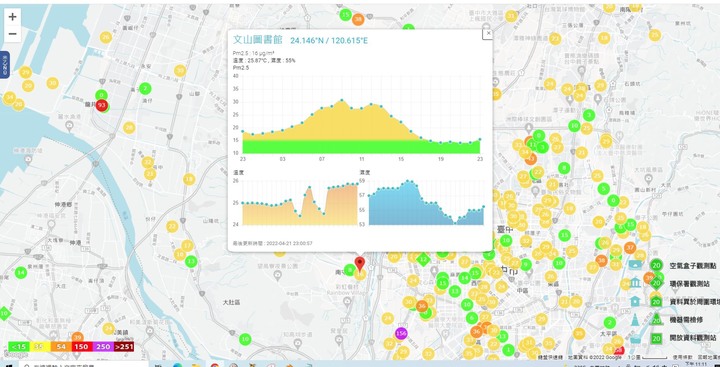Image resolution: width=720 pixels, height=367 pixels.
Task: Close the 文山圖書館 info popup
Action: point(488,33)
